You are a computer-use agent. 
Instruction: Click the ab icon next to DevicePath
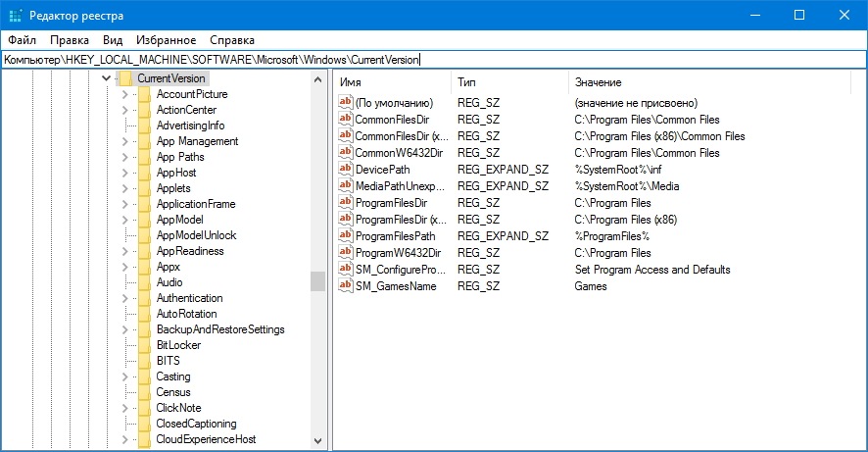pyautogui.click(x=346, y=169)
